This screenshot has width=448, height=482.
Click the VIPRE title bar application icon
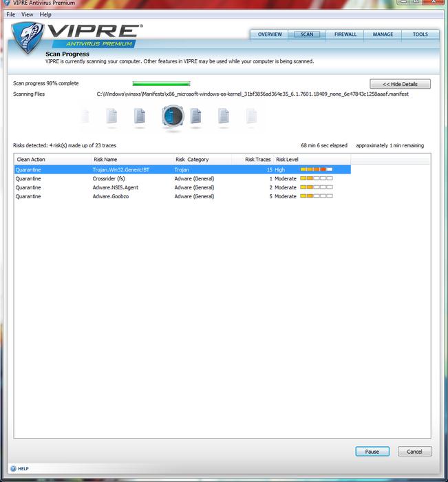6,3
